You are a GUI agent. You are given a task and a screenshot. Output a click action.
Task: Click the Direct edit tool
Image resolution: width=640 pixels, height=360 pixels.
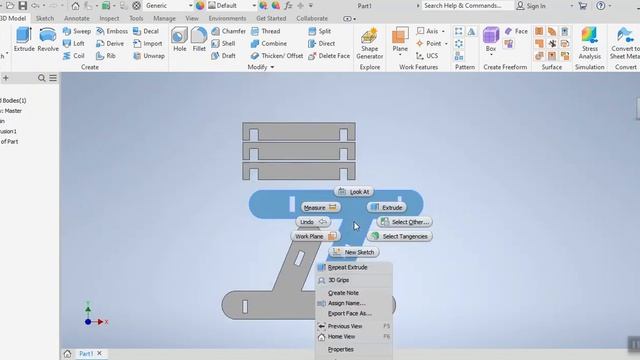point(321,43)
